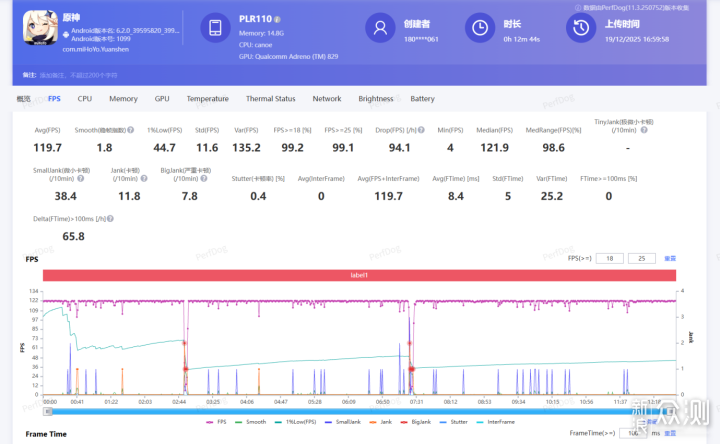Select the Battery tab
This screenshot has height=444, width=720.
click(x=422, y=99)
